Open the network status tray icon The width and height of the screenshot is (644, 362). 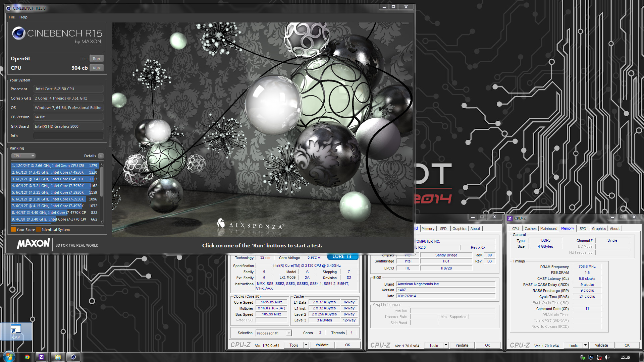(x=599, y=357)
